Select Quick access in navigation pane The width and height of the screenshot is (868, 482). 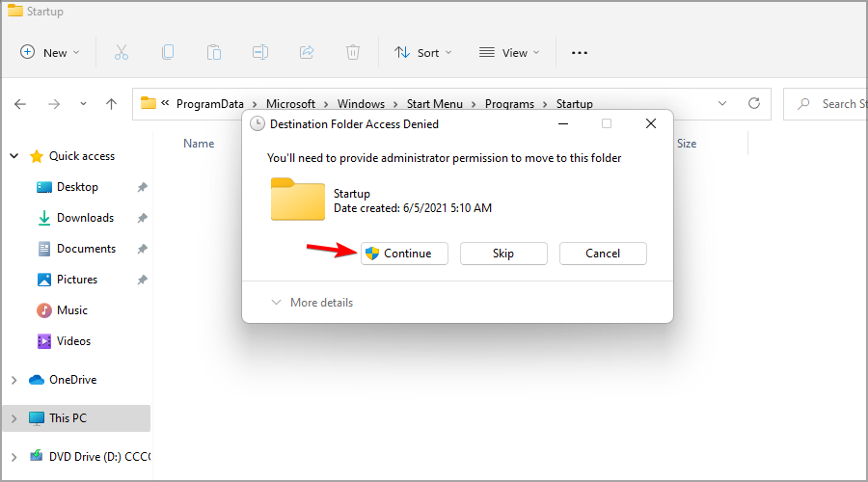pos(82,156)
